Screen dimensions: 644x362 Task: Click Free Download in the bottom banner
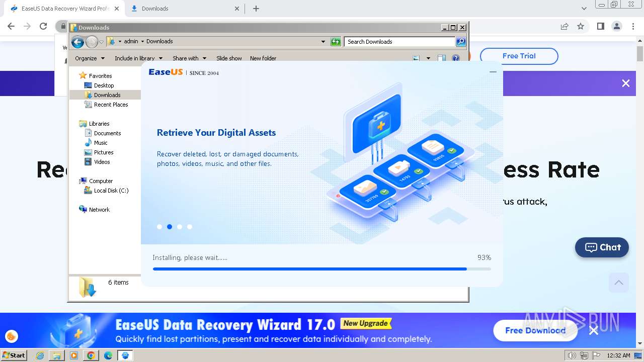coord(535,330)
